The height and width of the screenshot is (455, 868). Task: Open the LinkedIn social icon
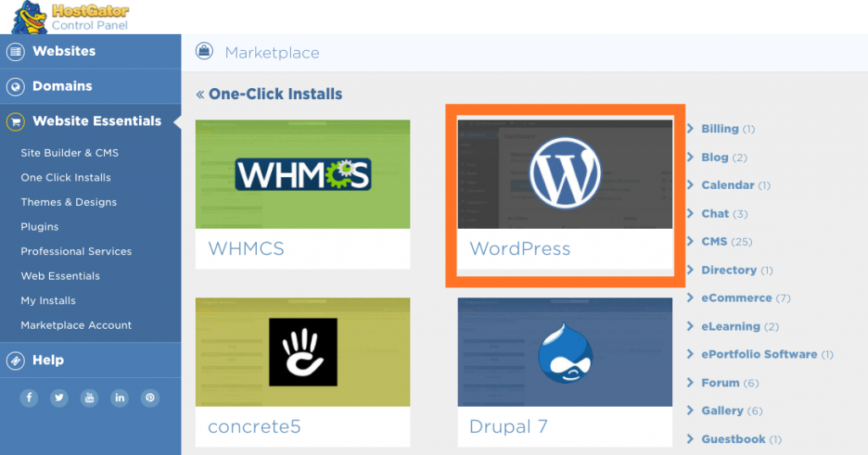tap(120, 398)
